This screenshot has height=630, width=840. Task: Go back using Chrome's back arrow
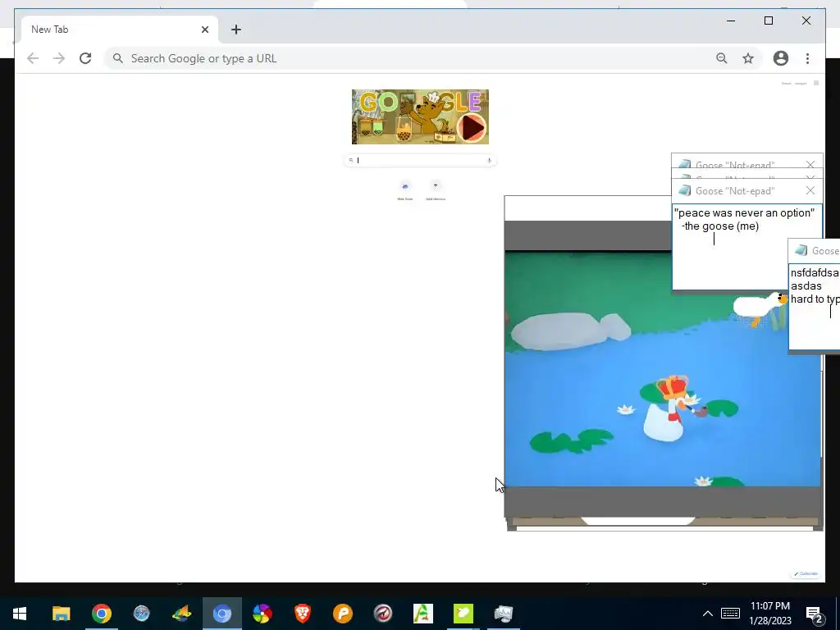pos(33,58)
